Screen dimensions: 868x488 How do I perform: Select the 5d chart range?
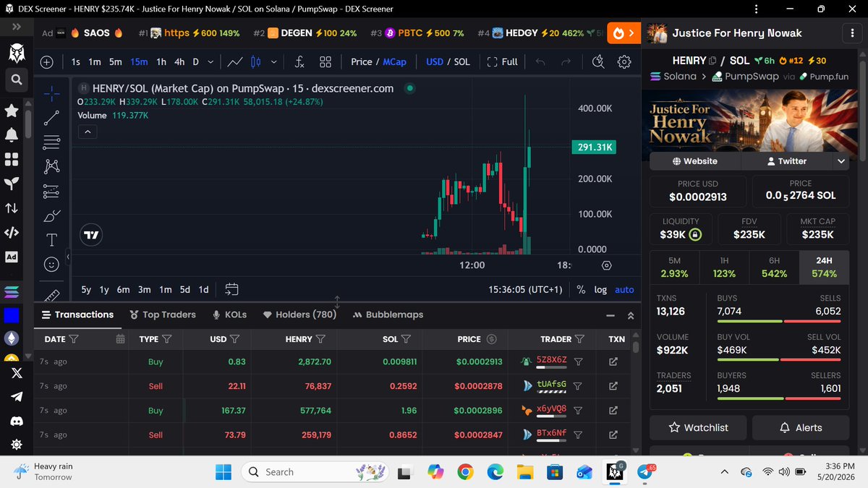[184, 289]
